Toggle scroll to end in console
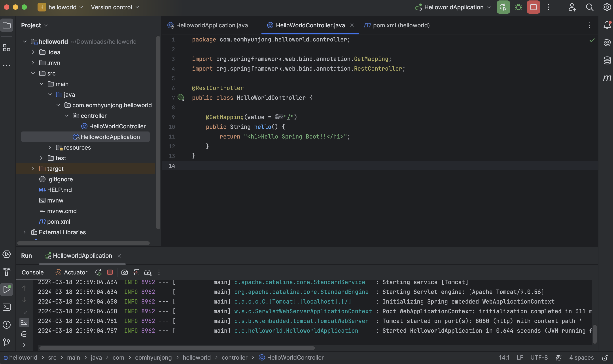 [24, 322]
